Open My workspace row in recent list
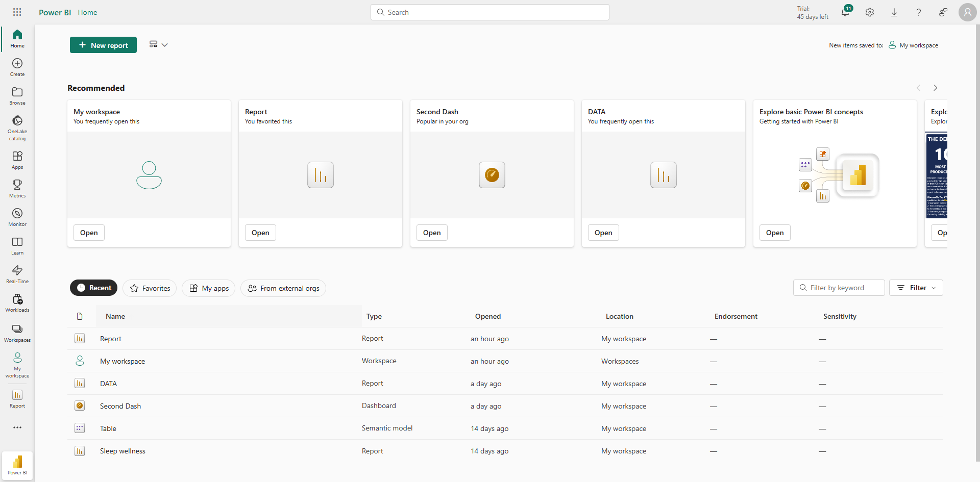The width and height of the screenshot is (980, 482). [122, 361]
